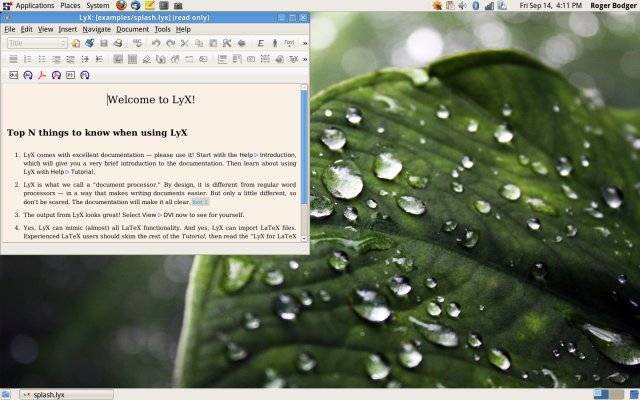Open the Navigate menu
Image resolution: width=640 pixels, height=400 pixels.
click(96, 29)
